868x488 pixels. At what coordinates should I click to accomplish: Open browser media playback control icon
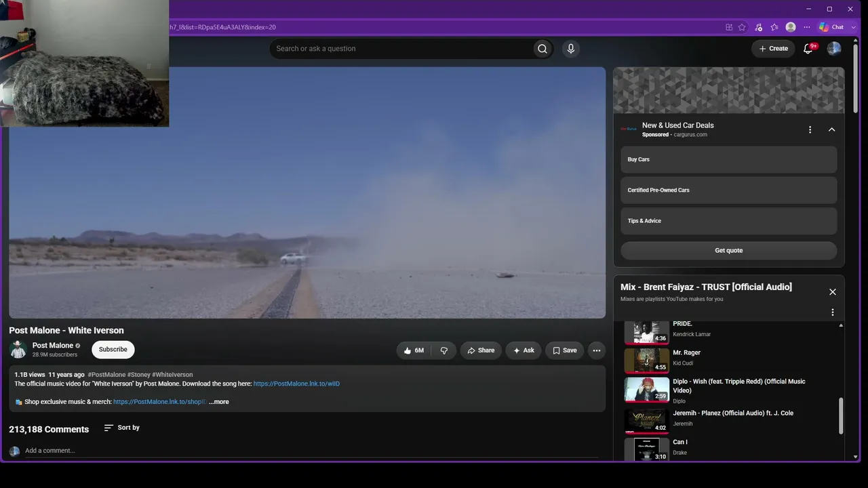pyautogui.click(x=758, y=27)
